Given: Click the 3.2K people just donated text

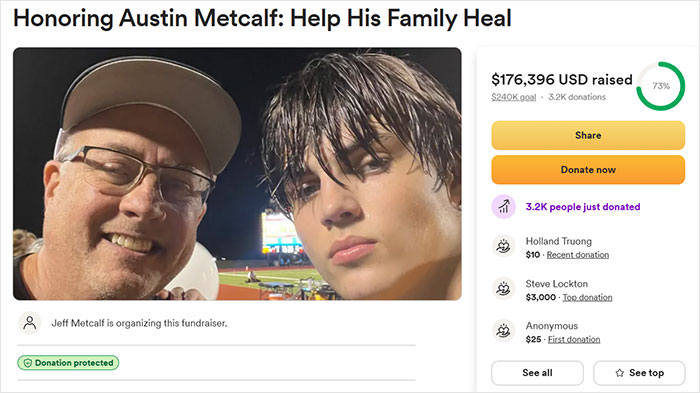Looking at the screenshot, I should click(x=583, y=207).
